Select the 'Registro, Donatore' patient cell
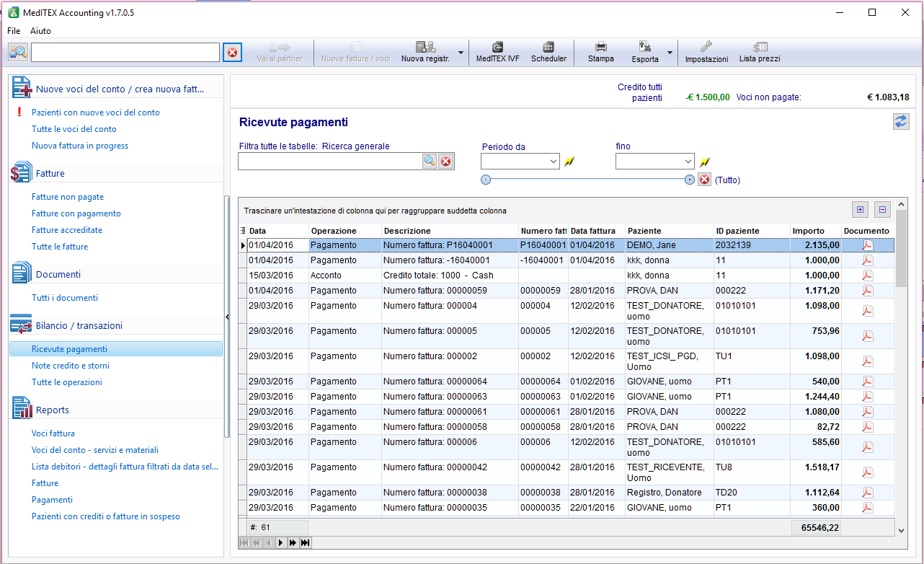 click(669, 493)
